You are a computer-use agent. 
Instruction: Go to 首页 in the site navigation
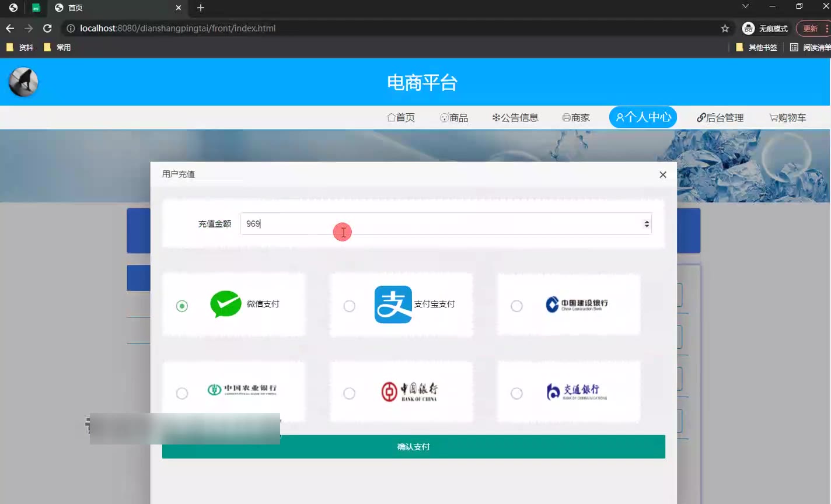(401, 118)
